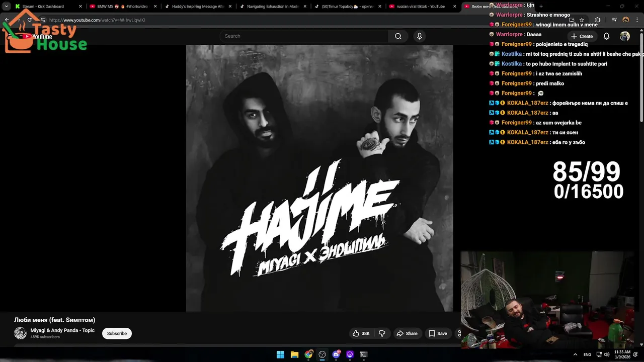Screen dimensions: 644x362
Task: Open File Explorer from taskbar
Action: click(x=294, y=354)
